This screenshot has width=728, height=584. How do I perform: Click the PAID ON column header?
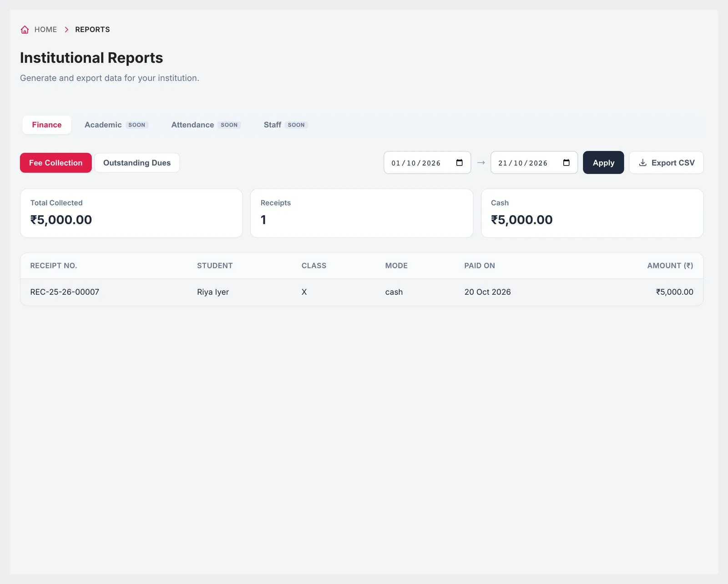(x=480, y=266)
